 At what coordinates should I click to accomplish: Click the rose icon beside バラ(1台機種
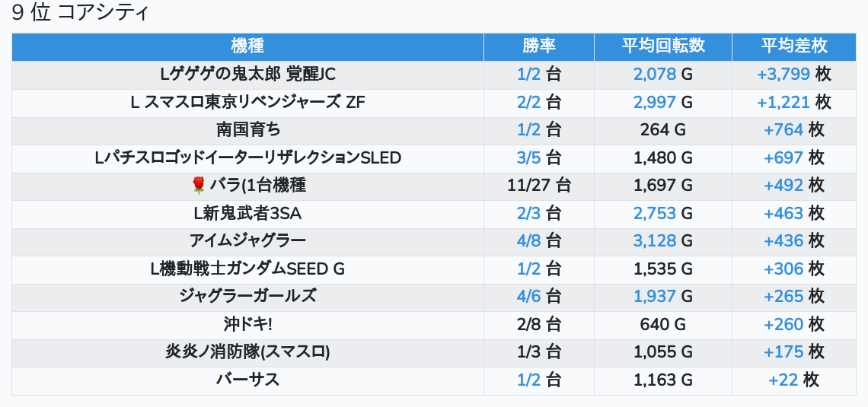tap(199, 185)
